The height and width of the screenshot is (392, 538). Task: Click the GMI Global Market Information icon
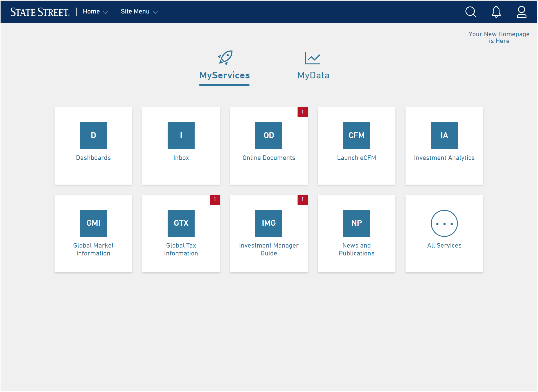point(93,223)
